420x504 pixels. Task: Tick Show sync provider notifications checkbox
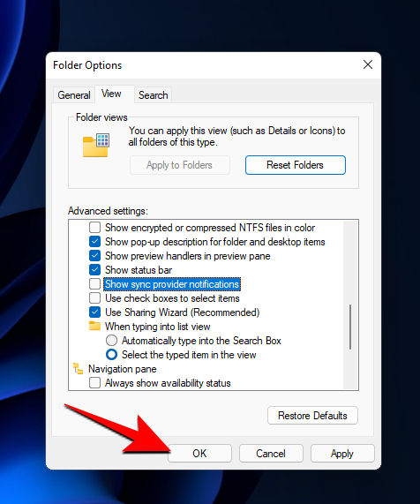coord(94,284)
